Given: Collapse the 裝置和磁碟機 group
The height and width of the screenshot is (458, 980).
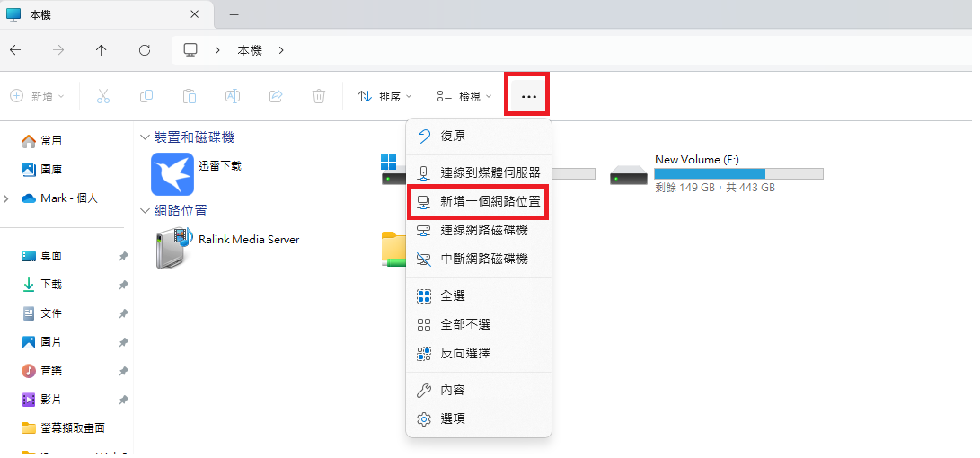Looking at the screenshot, I should point(145,137).
